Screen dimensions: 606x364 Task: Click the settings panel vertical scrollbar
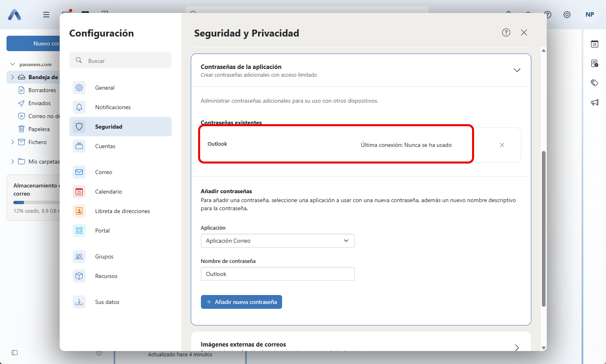(x=543, y=227)
